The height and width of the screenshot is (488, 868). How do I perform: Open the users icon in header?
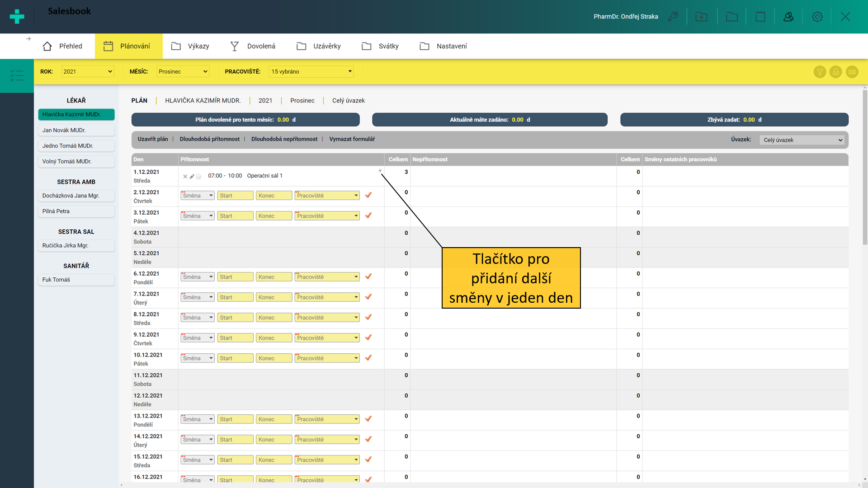(788, 17)
